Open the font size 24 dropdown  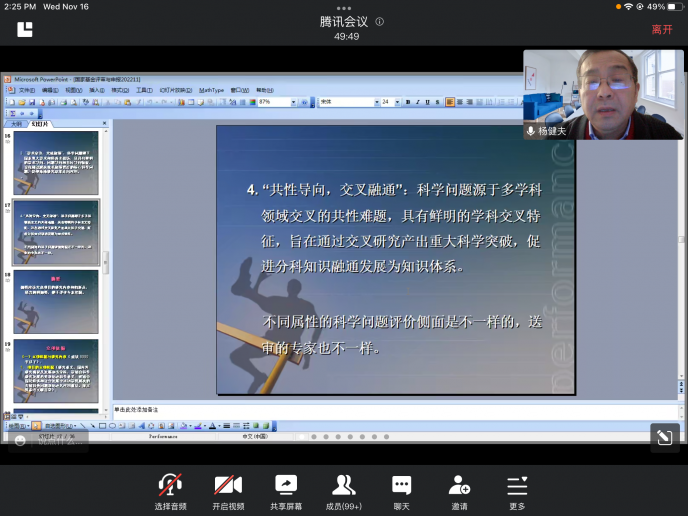(396, 102)
